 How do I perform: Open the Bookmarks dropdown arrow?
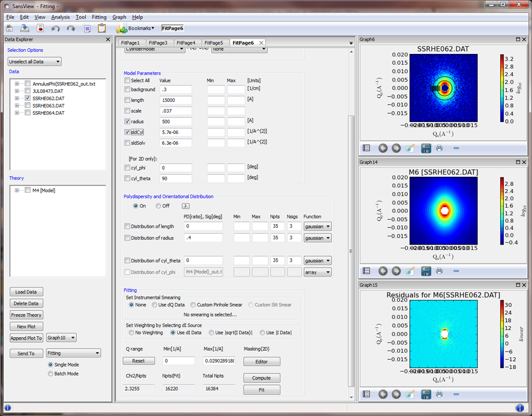[153, 28]
